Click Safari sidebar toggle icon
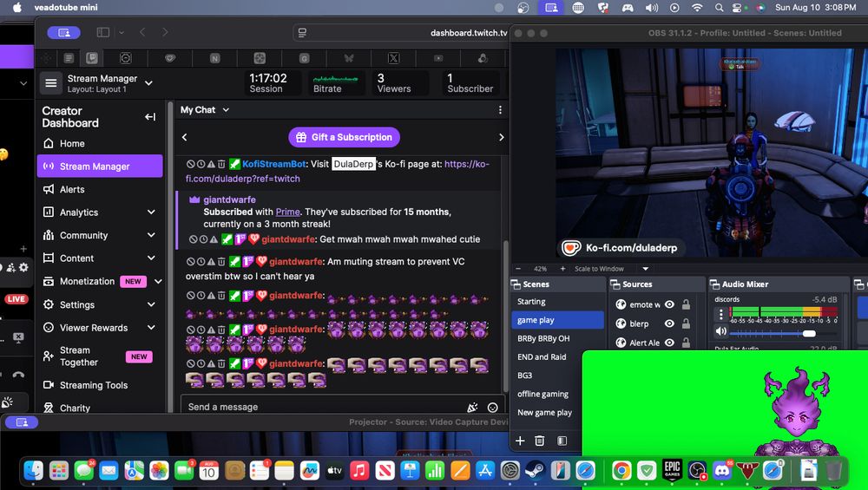Screen dimensions: 868x490 103,33
